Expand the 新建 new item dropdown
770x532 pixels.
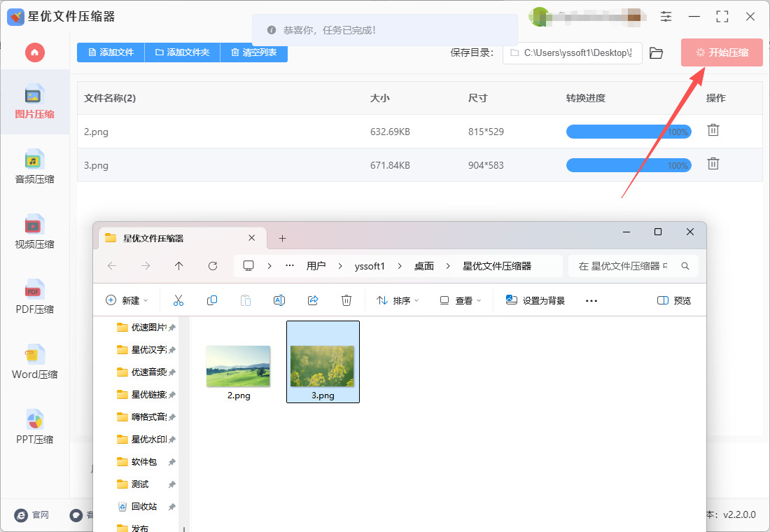pyautogui.click(x=127, y=300)
